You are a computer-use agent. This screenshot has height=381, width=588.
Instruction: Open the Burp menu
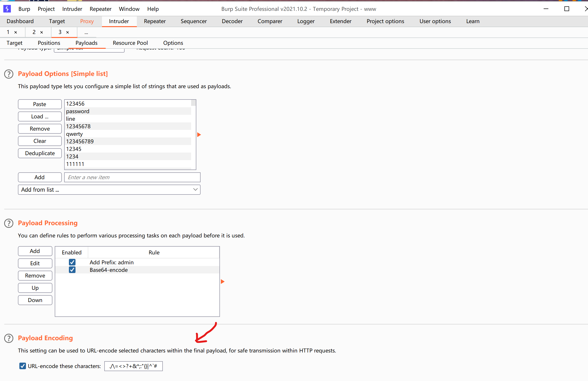(24, 9)
